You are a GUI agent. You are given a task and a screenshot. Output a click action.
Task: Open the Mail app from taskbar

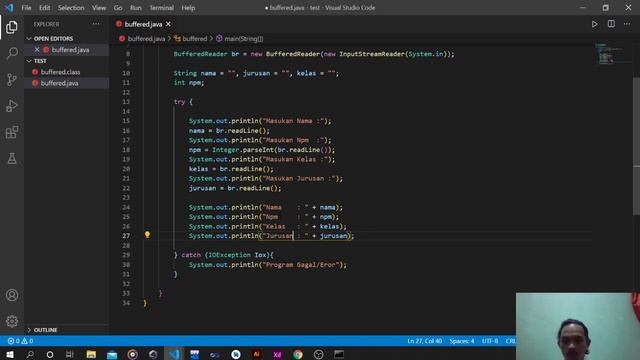pyautogui.click(x=112, y=354)
